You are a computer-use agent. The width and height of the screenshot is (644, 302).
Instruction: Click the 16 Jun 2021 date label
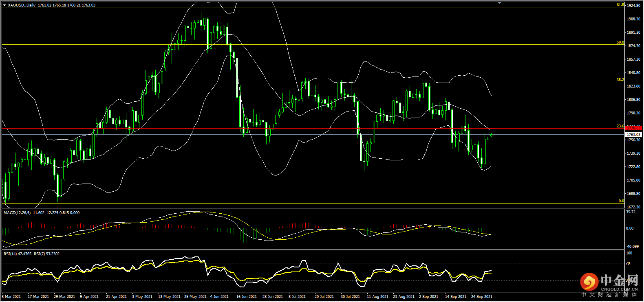tap(247, 297)
